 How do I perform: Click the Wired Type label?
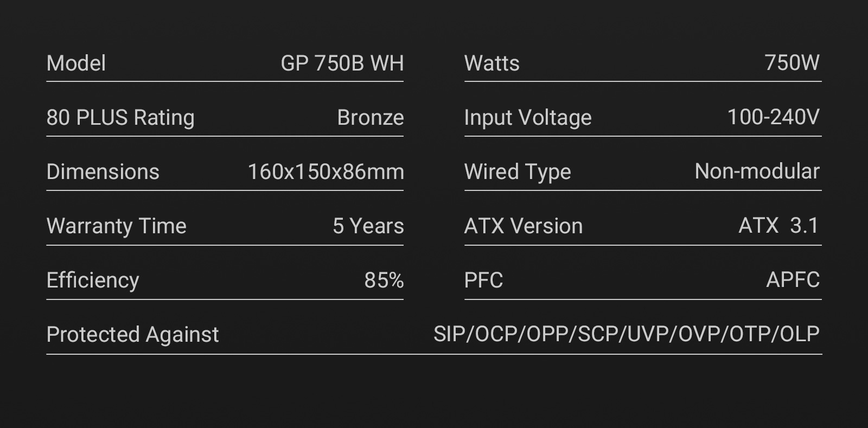[x=517, y=172]
